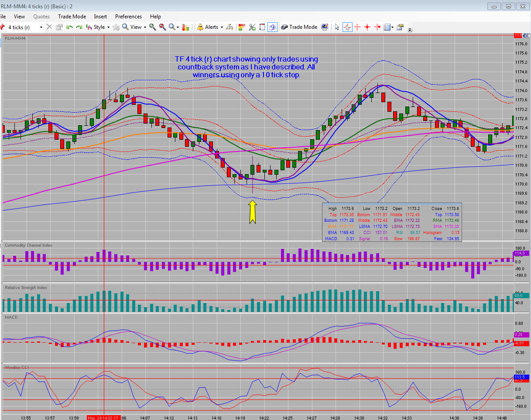The image size is (531, 420).
Task: Open the chart properties icon beside the X
Action: tap(59, 27)
